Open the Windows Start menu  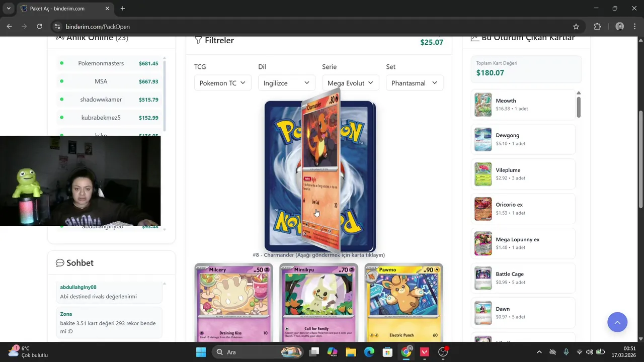click(201, 352)
